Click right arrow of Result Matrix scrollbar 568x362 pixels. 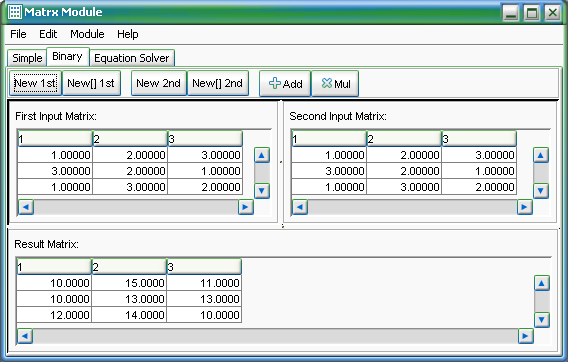pyautogui.click(x=526, y=336)
